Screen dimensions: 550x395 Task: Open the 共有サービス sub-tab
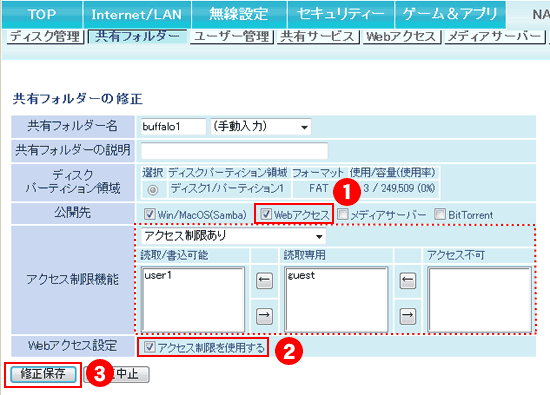pos(318,36)
